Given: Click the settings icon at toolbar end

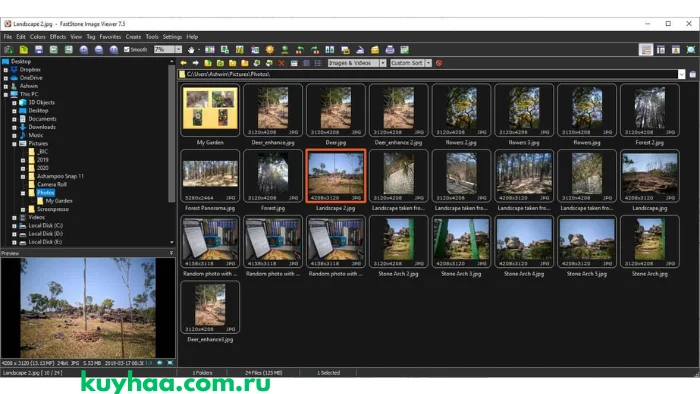Looking at the screenshot, I should coord(404,50).
